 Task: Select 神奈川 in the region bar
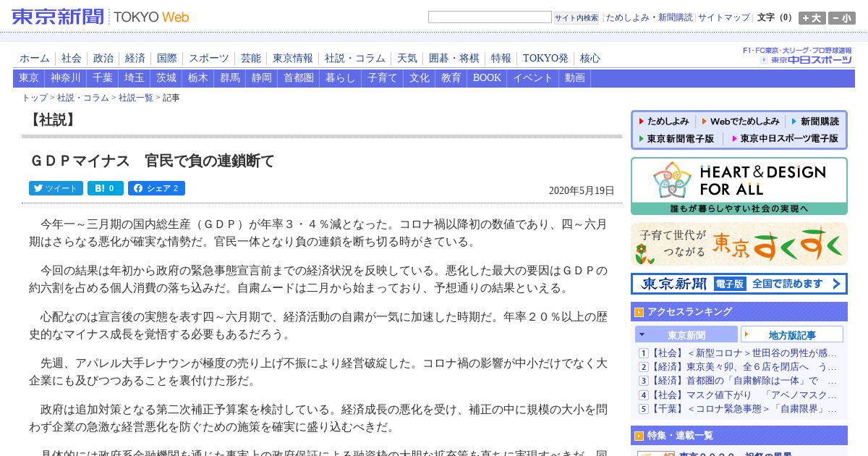tap(66, 78)
